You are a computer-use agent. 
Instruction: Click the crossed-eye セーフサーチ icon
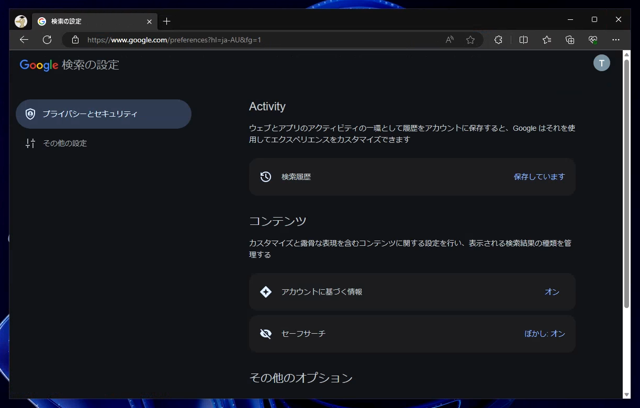click(266, 334)
